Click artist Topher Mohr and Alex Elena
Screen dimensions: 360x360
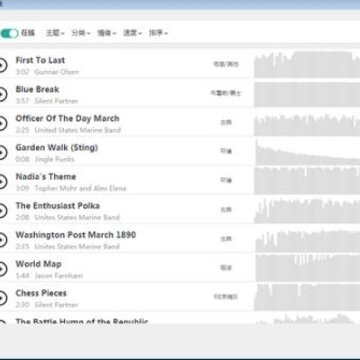[x=80, y=188]
